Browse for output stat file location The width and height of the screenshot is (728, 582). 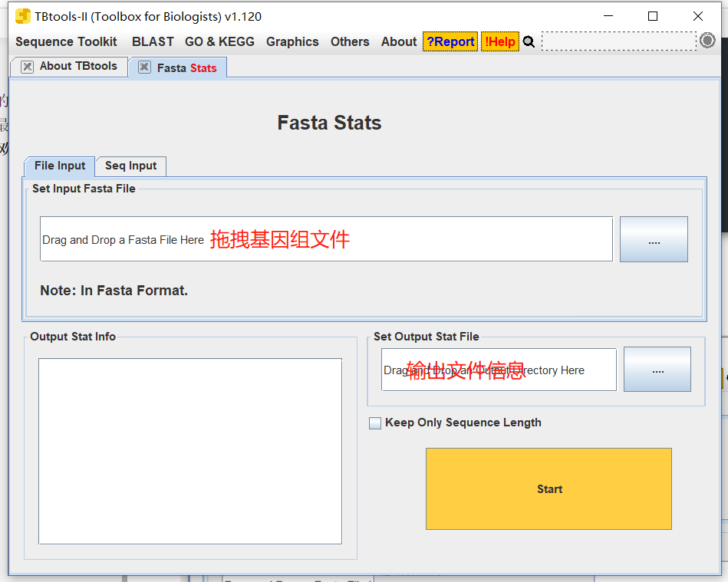click(x=657, y=370)
